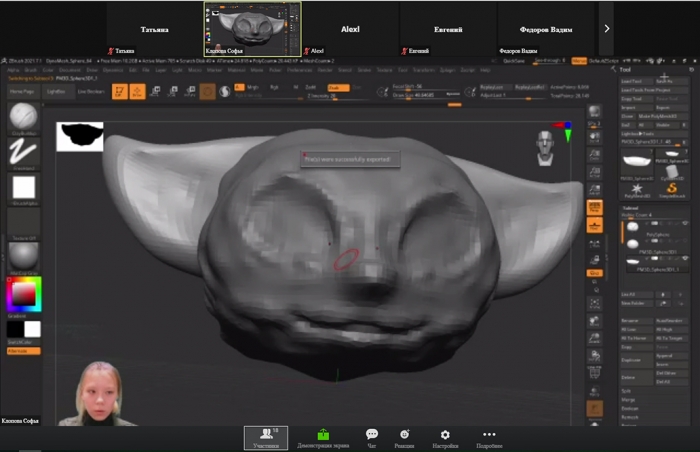Hide the PolySphere subtool with eye icon
Screen dimensions: 700x452
(685, 223)
